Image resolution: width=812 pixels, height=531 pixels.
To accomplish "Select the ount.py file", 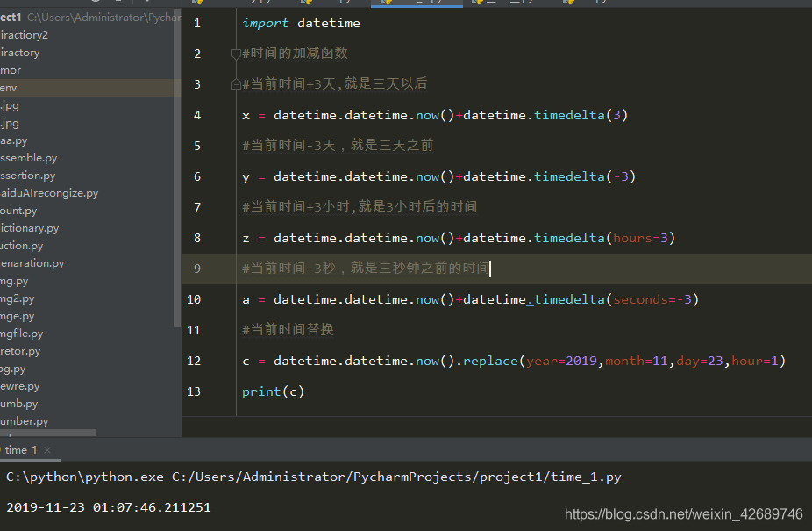I will pyautogui.click(x=18, y=211).
